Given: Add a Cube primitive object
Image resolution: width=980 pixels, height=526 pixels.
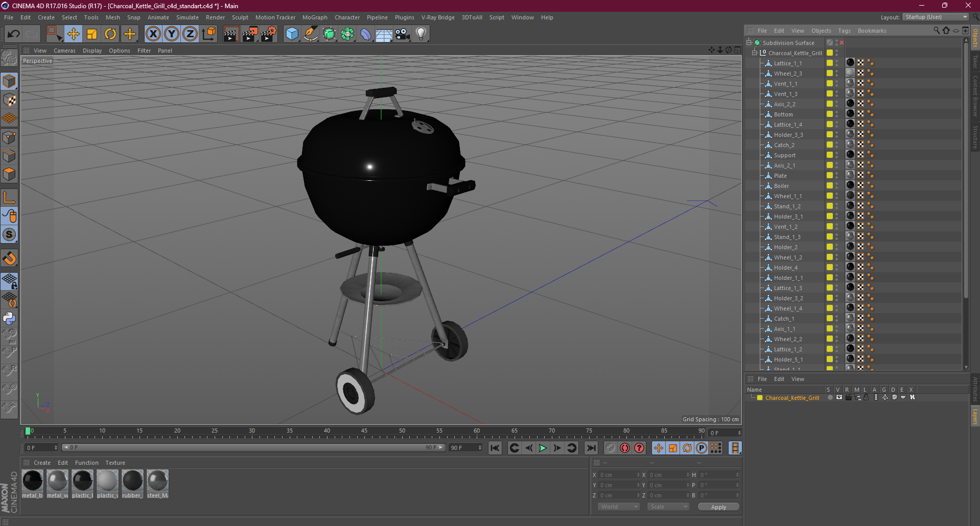Looking at the screenshot, I should tap(292, 34).
